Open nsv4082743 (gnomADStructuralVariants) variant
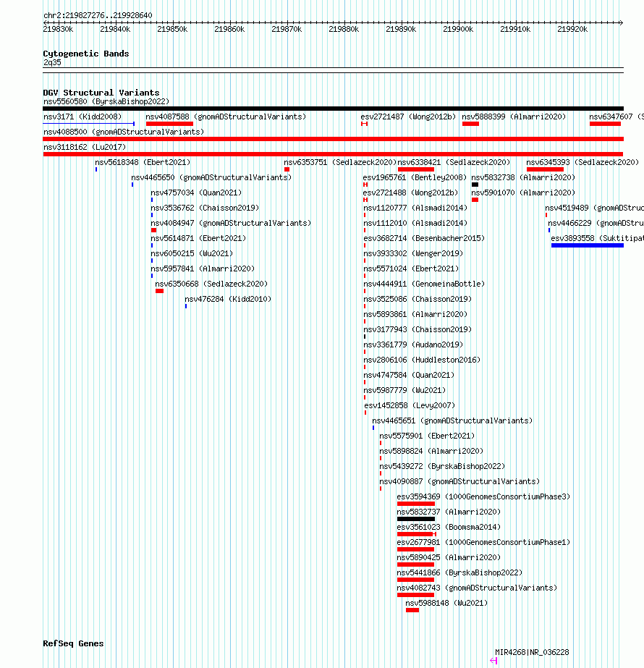Viewport: 644px width, 668px height. tap(477, 588)
